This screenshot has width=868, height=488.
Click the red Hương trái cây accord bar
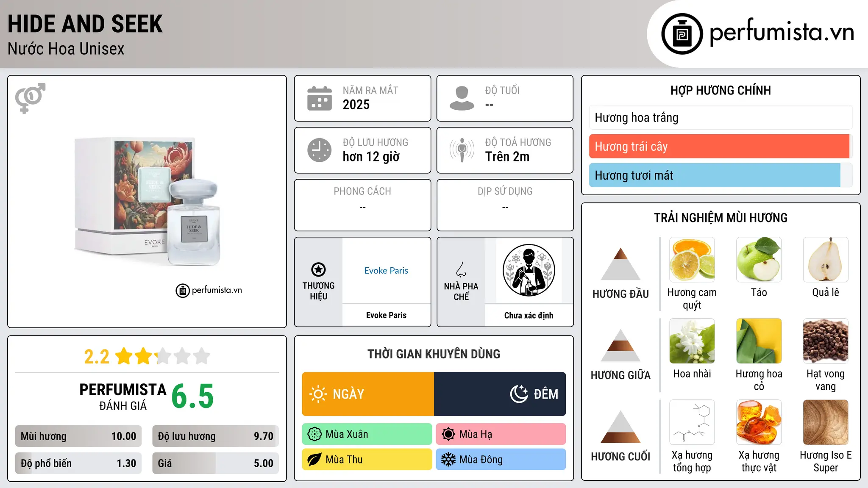(721, 147)
